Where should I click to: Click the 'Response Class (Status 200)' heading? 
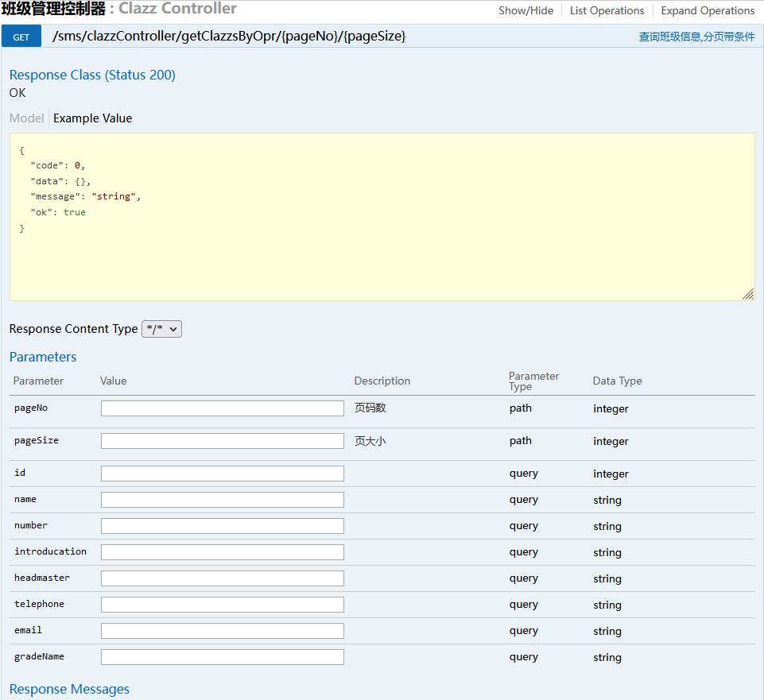pyautogui.click(x=92, y=75)
